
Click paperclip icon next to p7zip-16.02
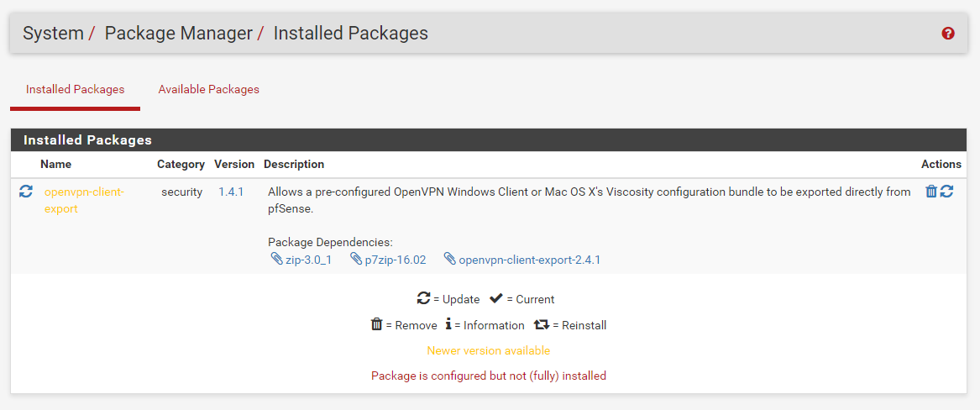(356, 260)
